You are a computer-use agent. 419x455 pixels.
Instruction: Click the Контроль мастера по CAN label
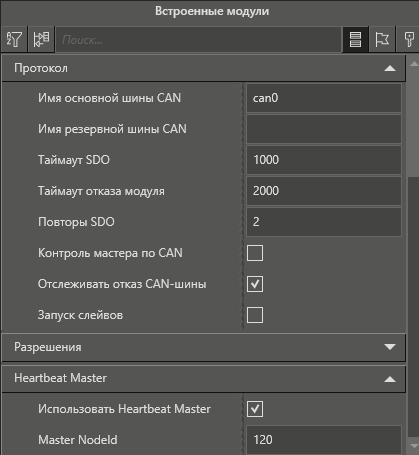click(110, 253)
